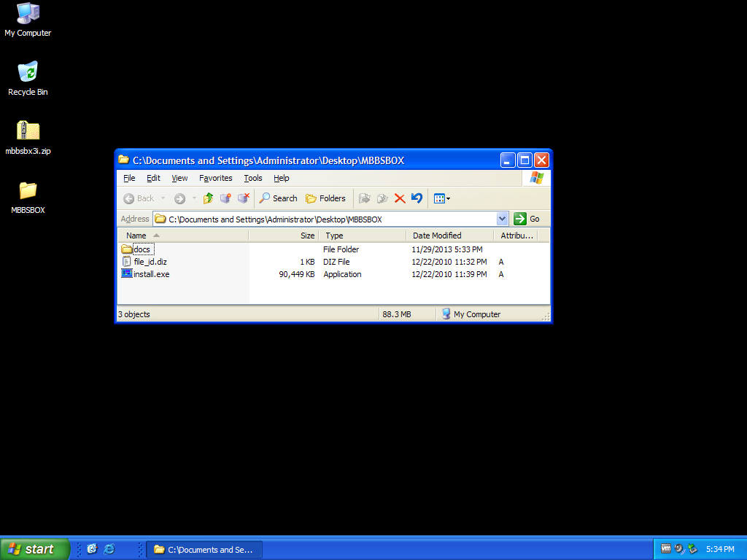This screenshot has width=747, height=560.
Task: Click the Disconnect Network Drive toolbar icon
Action: [243, 198]
